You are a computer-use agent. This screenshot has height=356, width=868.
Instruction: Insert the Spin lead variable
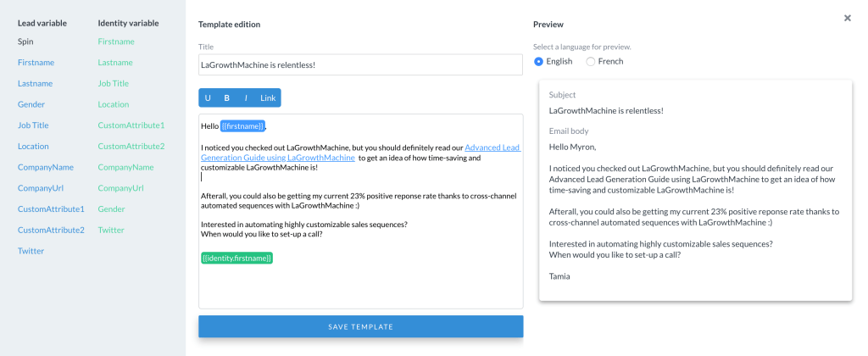pyautogui.click(x=27, y=41)
